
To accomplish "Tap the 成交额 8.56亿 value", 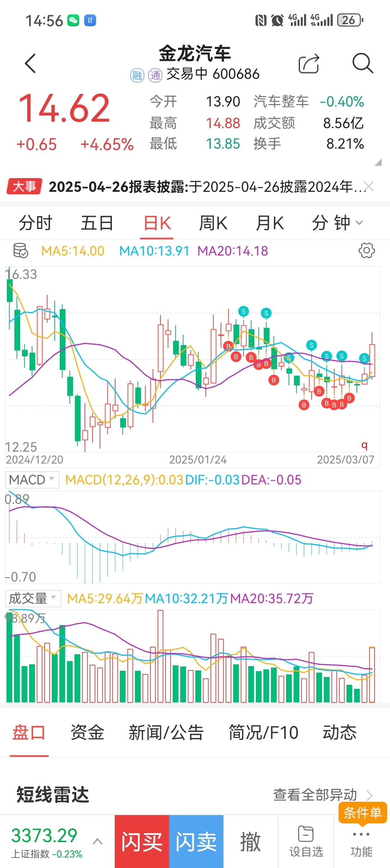I will [343, 123].
